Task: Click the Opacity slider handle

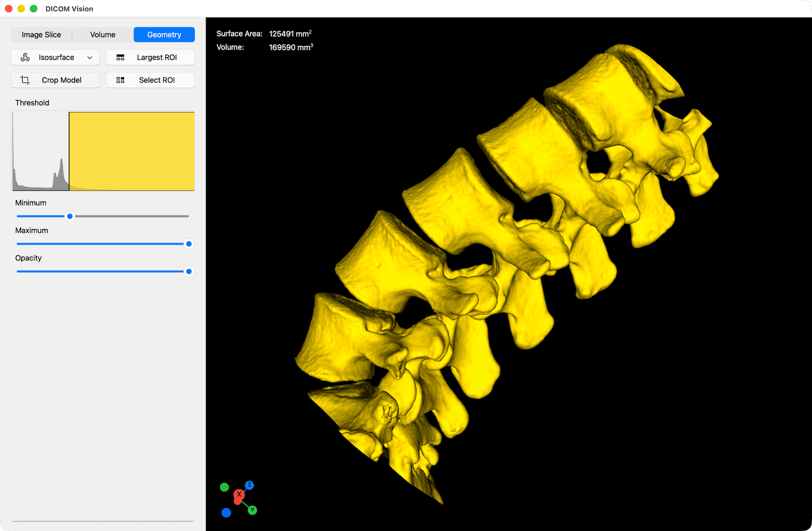Action: pyautogui.click(x=188, y=271)
